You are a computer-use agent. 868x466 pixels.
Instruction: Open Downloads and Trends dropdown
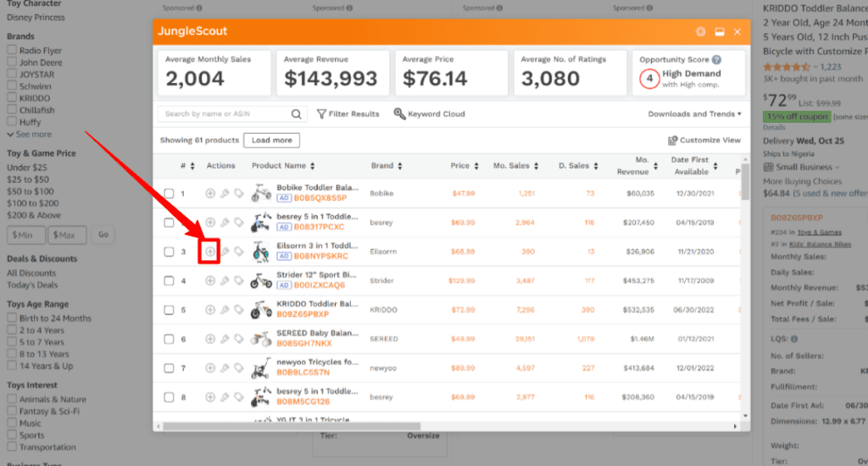(694, 114)
